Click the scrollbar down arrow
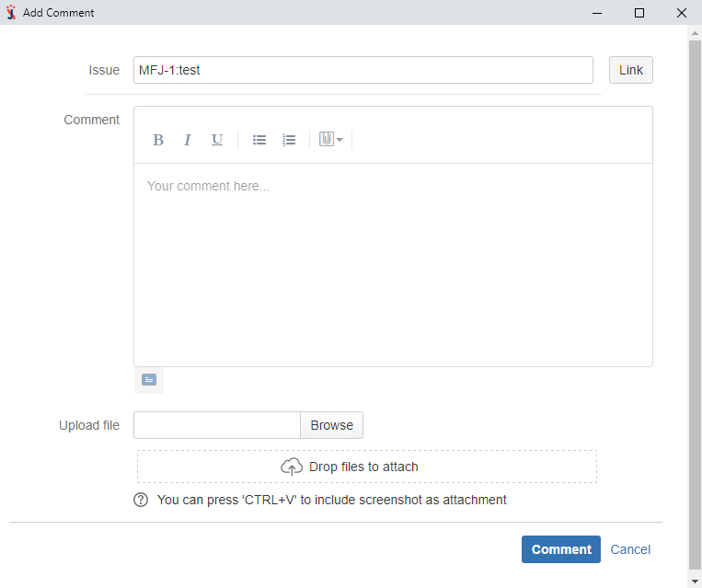The image size is (702, 588). [x=695, y=581]
